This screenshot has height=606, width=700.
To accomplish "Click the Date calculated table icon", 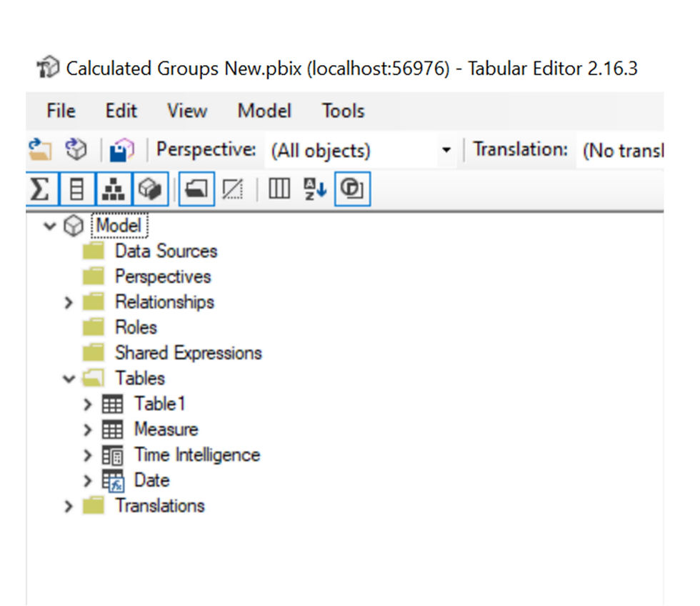I will coord(113,481).
